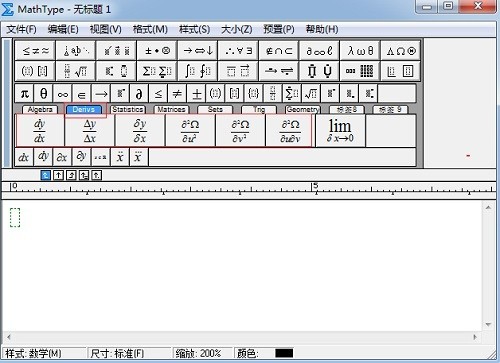Image resolution: width=500 pixels, height=363 pixels.
Task: Click the 缩放: 200% status bar entry
Action: pos(202,353)
